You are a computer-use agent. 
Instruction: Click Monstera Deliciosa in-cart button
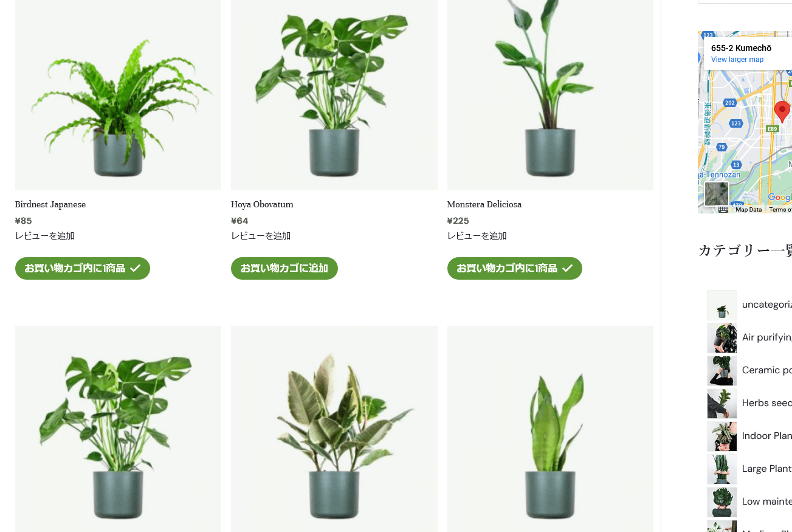[515, 268]
